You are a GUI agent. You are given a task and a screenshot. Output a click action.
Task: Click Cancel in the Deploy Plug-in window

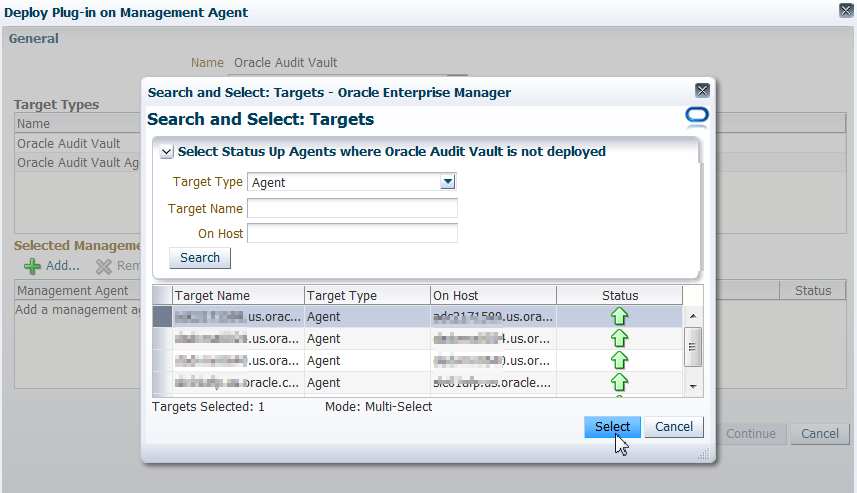click(820, 434)
